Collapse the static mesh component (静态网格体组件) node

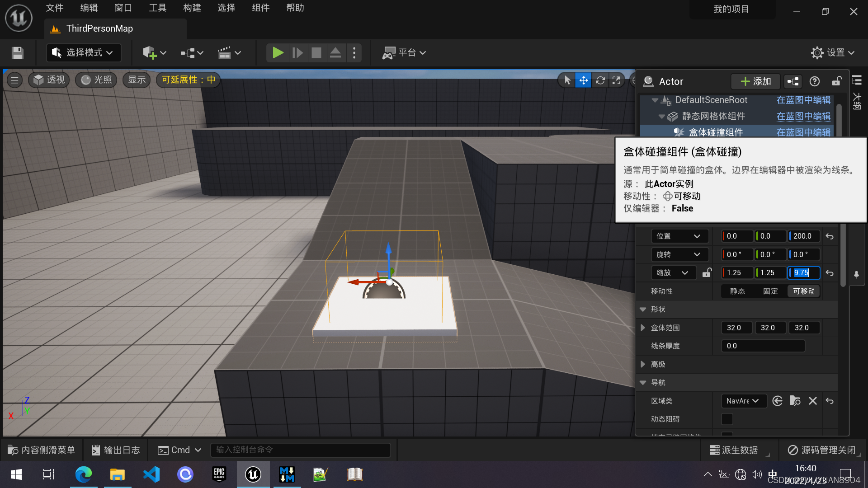(x=661, y=117)
